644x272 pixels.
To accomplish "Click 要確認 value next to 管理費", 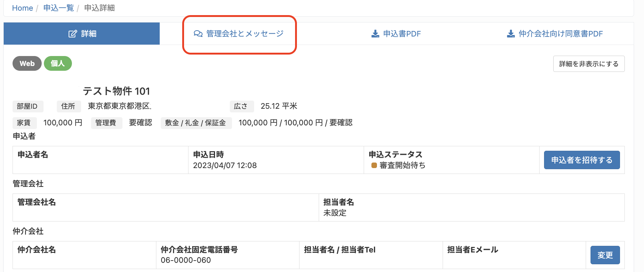I will 141,123.
